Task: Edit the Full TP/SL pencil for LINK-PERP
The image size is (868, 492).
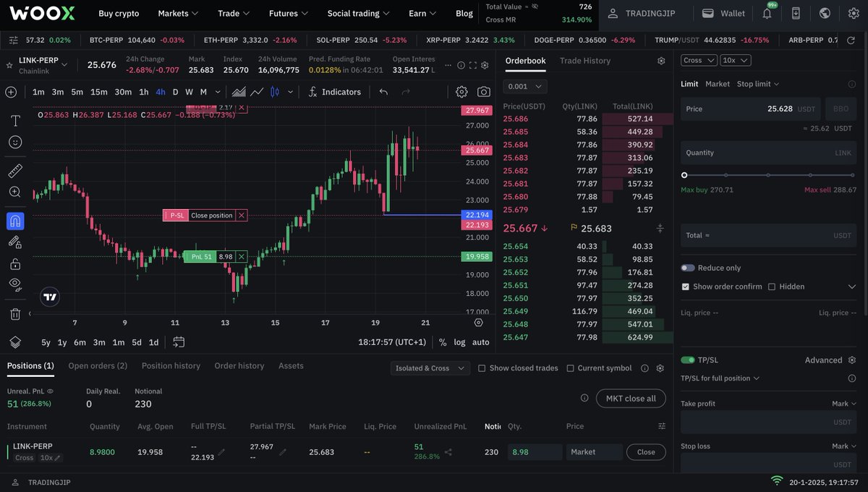Action: click(221, 452)
